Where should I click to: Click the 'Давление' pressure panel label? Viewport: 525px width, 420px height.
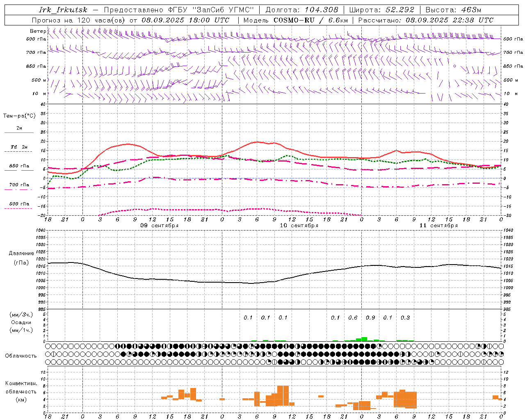21,253
